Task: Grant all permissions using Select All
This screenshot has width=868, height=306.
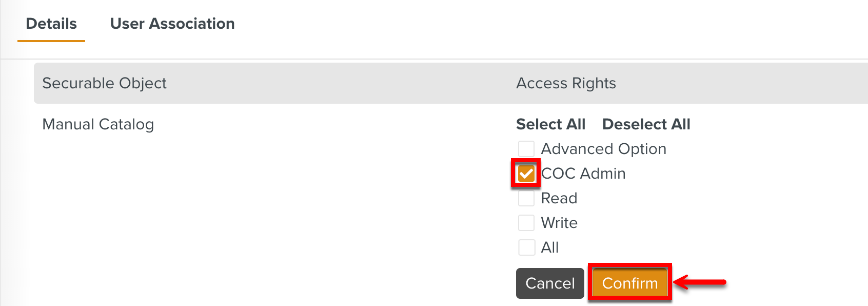Action: [x=550, y=124]
